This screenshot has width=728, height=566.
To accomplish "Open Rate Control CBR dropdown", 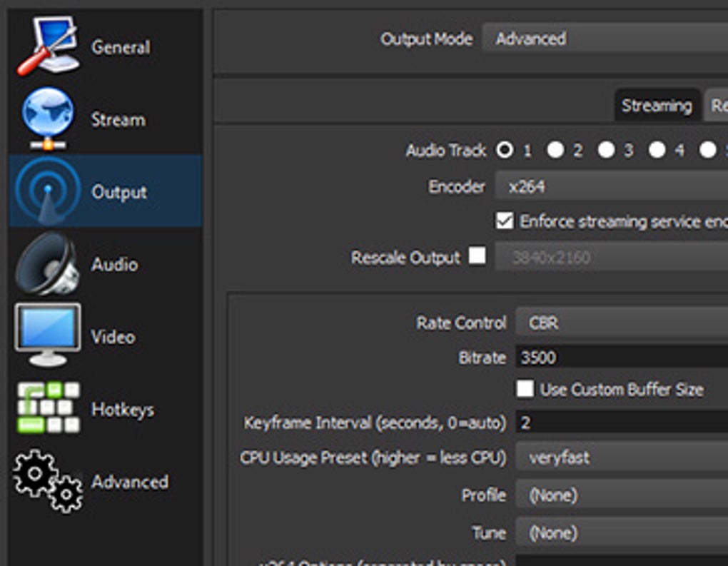I will (x=621, y=323).
